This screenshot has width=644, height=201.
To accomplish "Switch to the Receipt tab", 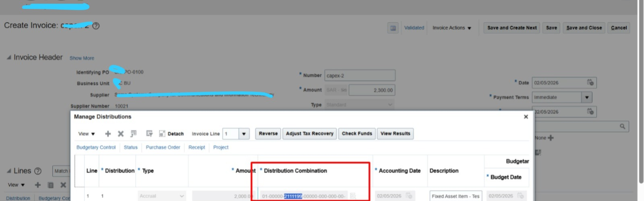I will [x=197, y=147].
